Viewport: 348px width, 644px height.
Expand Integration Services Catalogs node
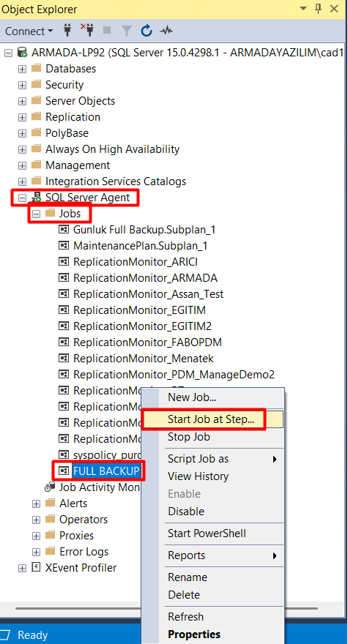pos(22,181)
